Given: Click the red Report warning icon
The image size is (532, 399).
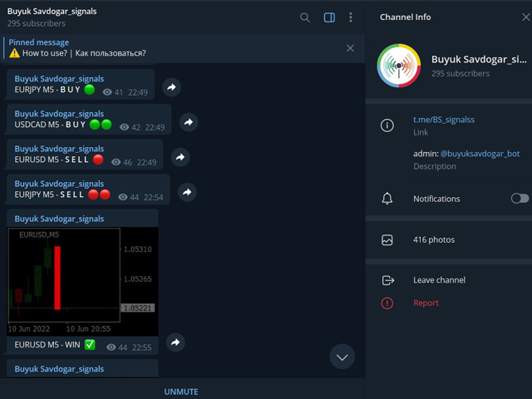Looking at the screenshot, I should pos(387,303).
